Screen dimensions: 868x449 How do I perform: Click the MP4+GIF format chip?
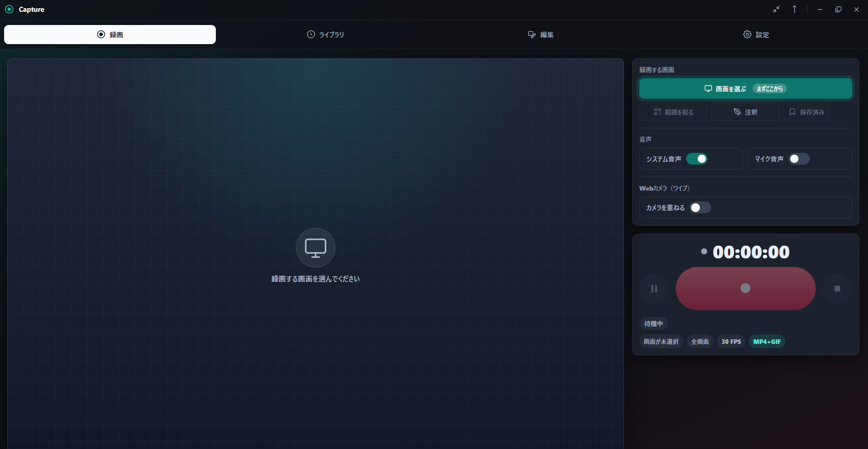(767, 342)
